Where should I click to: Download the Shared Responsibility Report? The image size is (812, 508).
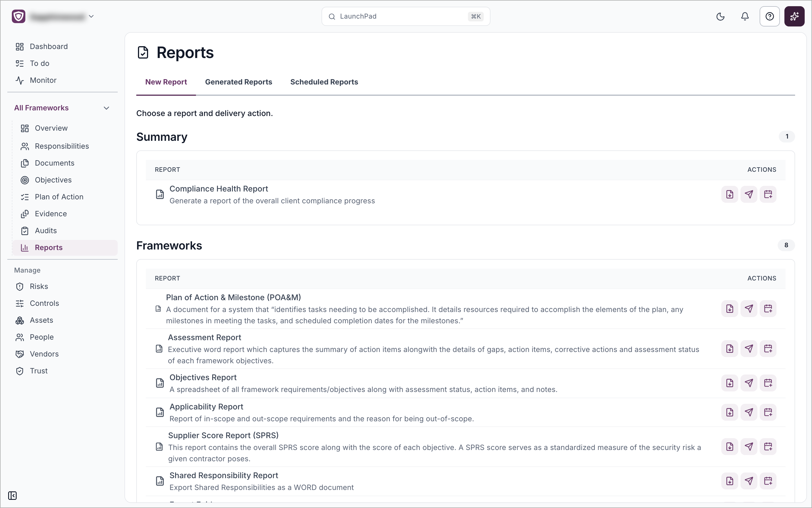[729, 481]
